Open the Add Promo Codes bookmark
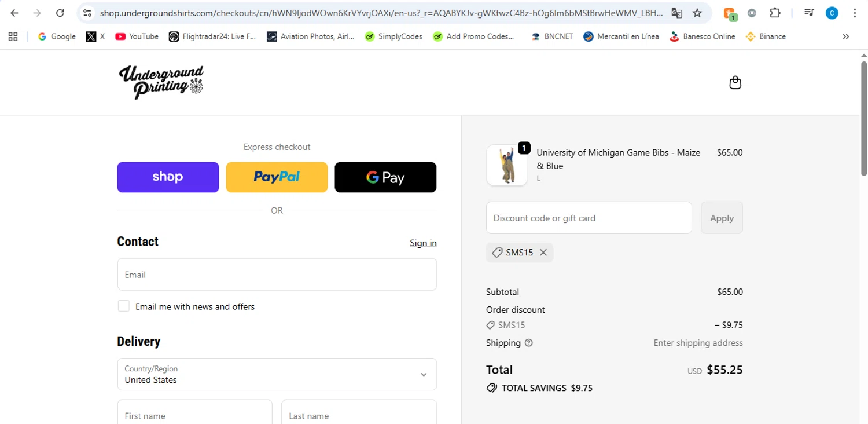 coord(473,36)
